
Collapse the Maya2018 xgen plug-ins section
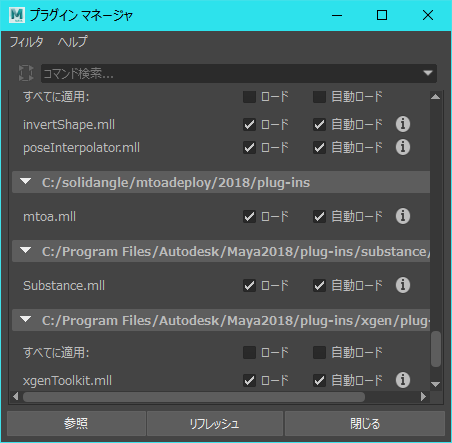click(25, 320)
